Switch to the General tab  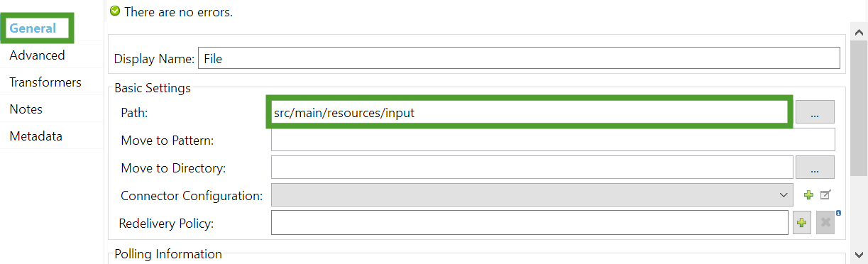33,28
